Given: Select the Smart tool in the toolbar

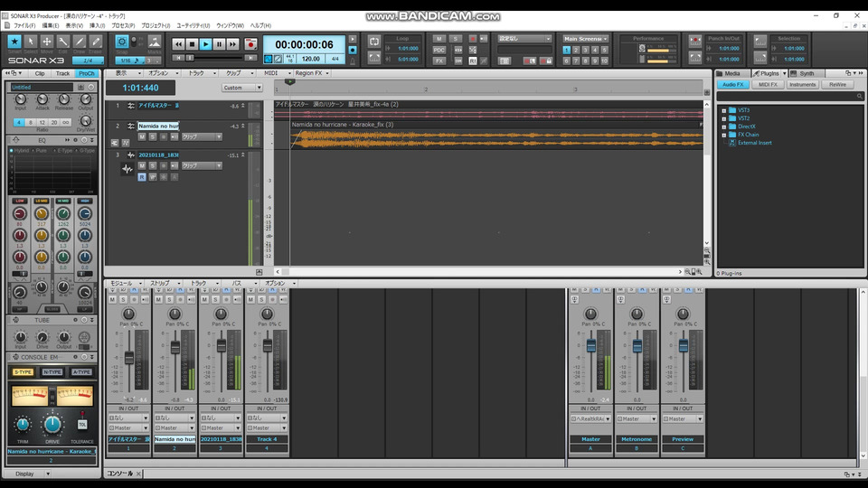Looking at the screenshot, I should (14, 42).
